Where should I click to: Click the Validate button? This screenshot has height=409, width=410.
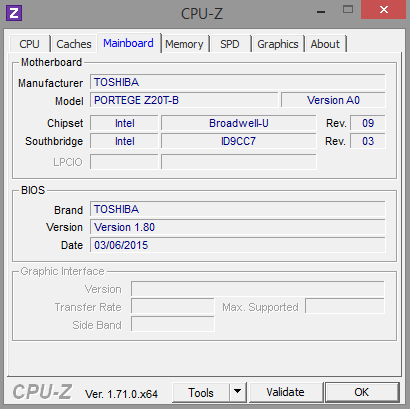pyautogui.click(x=285, y=392)
